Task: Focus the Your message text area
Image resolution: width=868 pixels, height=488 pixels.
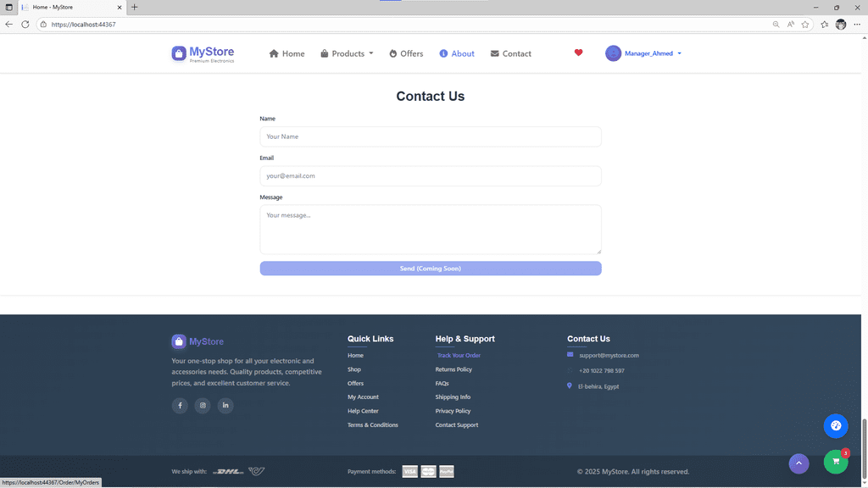Action: [431, 230]
